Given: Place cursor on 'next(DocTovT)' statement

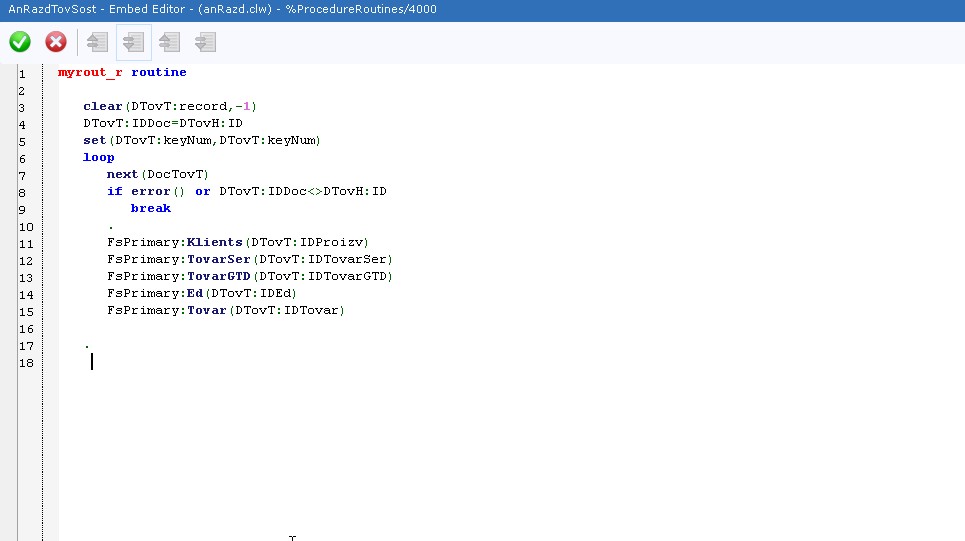Looking at the screenshot, I should pyautogui.click(x=157, y=174).
